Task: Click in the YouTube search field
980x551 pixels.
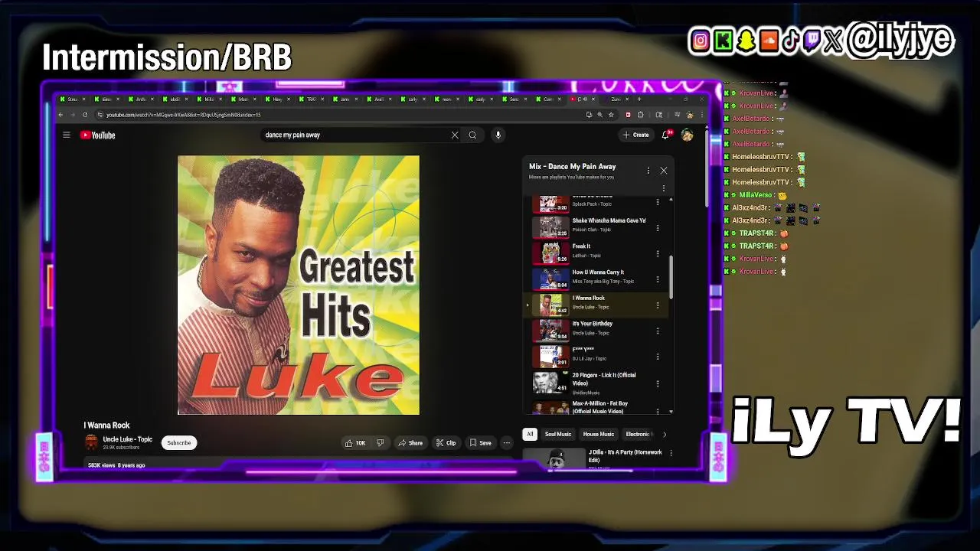Action: click(x=356, y=135)
